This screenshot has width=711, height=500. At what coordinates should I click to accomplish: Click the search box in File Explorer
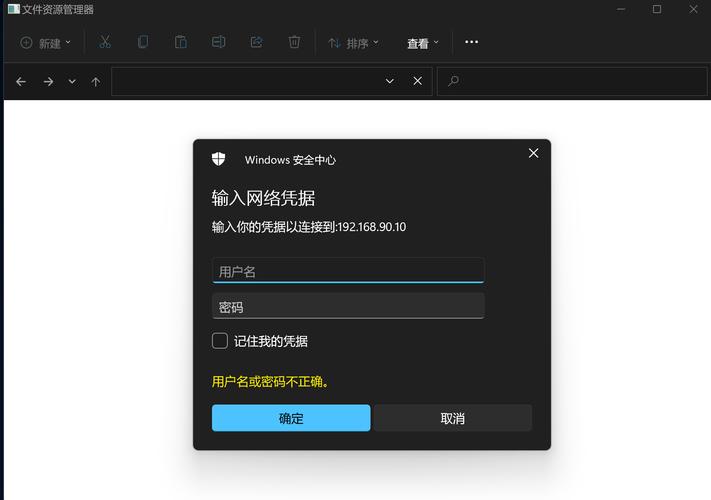pyautogui.click(x=572, y=82)
